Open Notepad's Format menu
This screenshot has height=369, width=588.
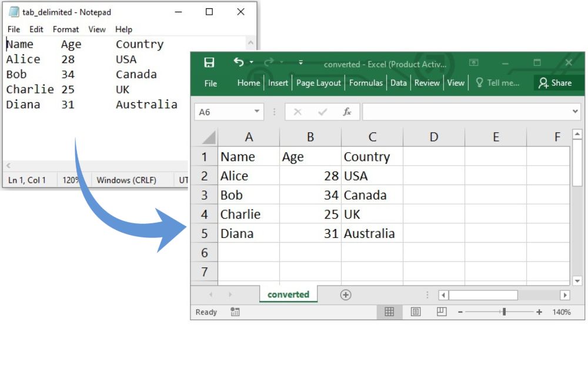click(66, 29)
